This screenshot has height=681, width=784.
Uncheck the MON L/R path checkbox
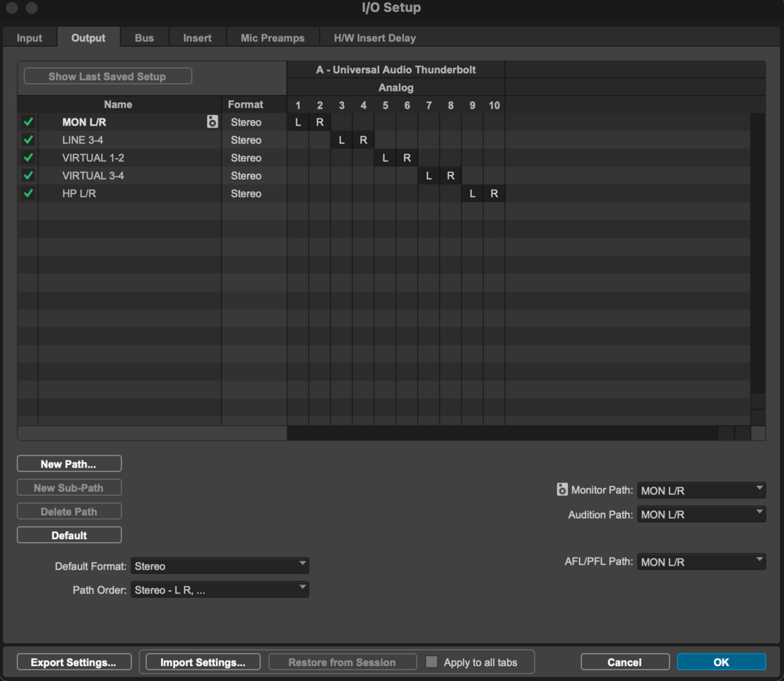tap(28, 122)
